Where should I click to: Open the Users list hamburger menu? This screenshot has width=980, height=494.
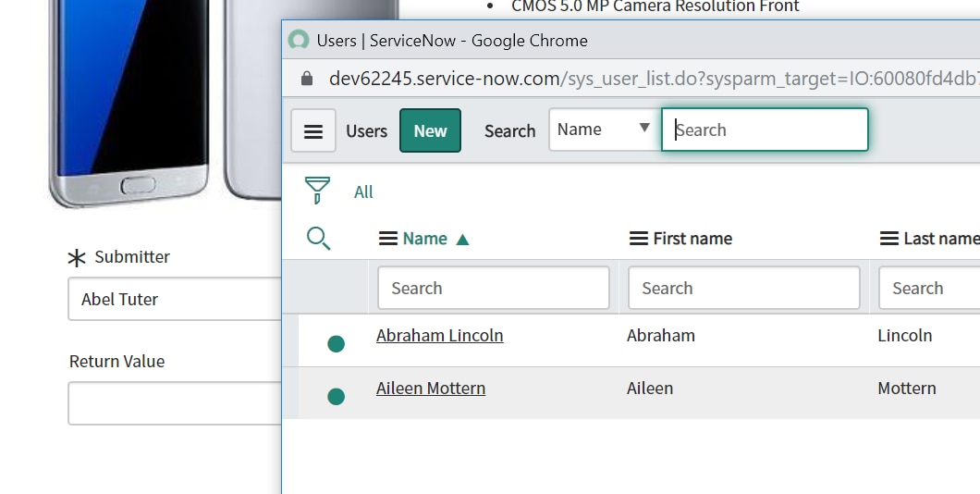313,130
